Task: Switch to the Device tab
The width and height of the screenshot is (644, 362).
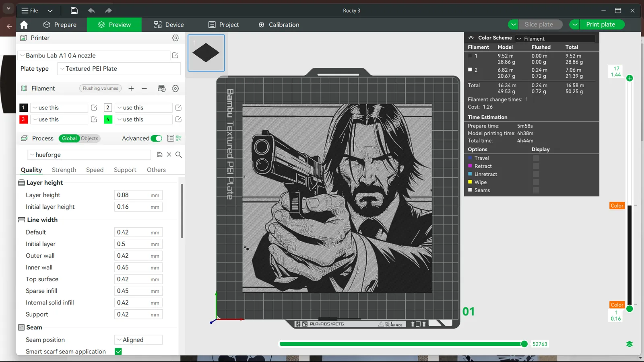Action: 169,25
